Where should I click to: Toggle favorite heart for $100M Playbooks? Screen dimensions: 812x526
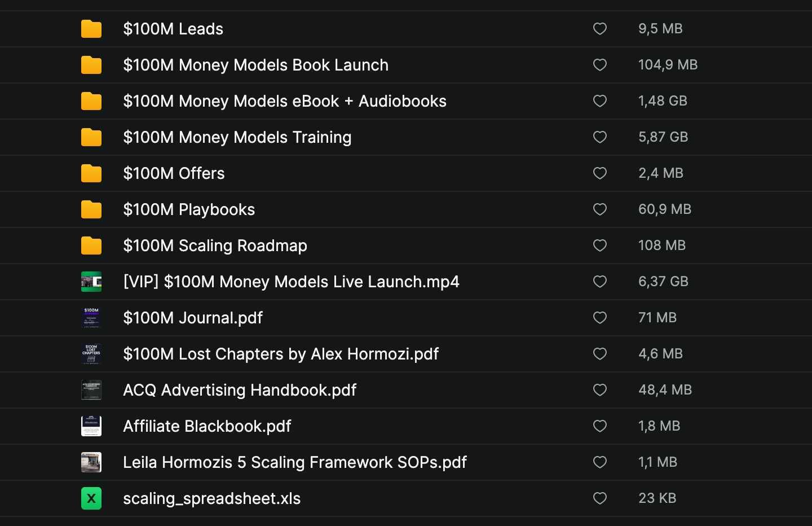coord(600,209)
